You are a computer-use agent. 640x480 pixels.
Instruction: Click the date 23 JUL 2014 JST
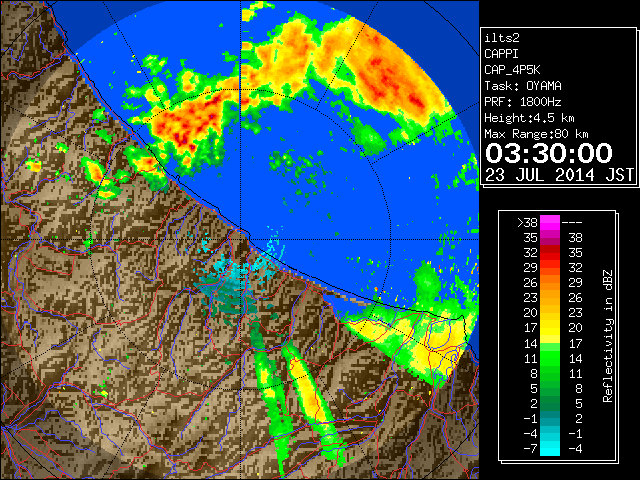click(559, 175)
